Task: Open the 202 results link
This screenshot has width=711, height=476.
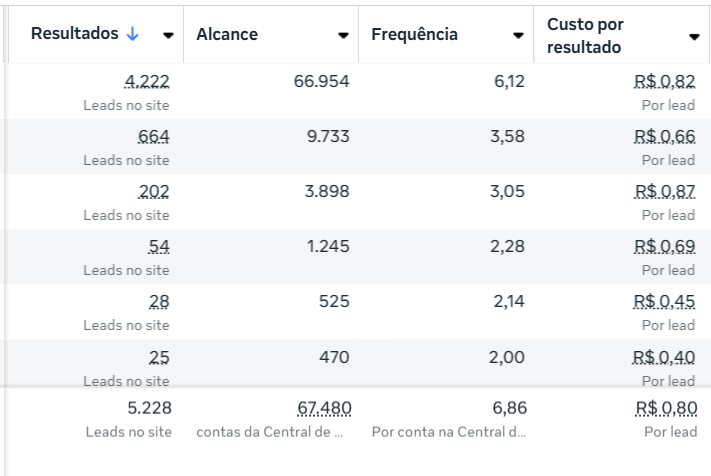Action: coord(154,191)
